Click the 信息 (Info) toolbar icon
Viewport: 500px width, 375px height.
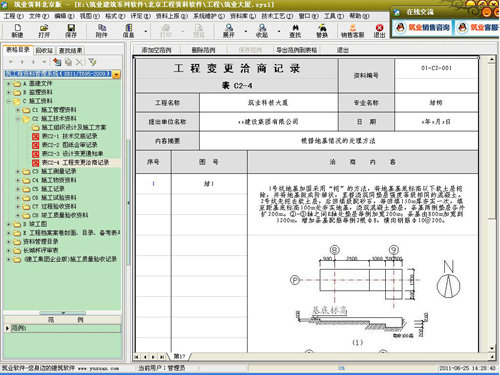128,31
